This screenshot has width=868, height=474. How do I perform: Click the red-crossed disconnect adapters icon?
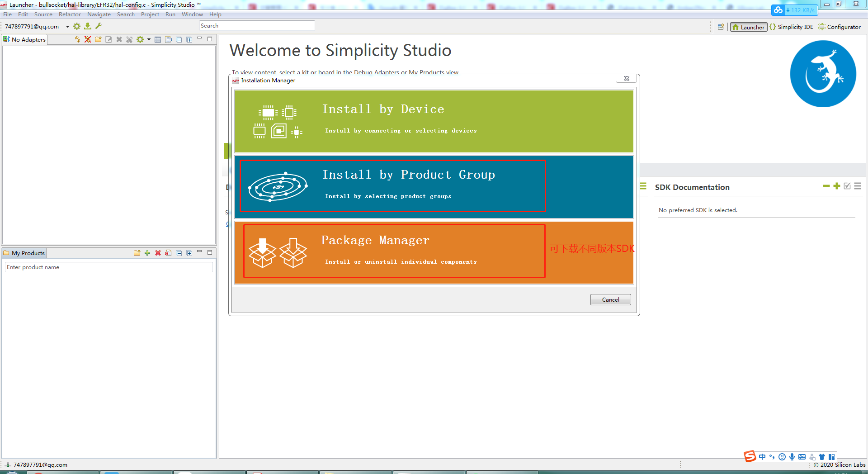88,39
